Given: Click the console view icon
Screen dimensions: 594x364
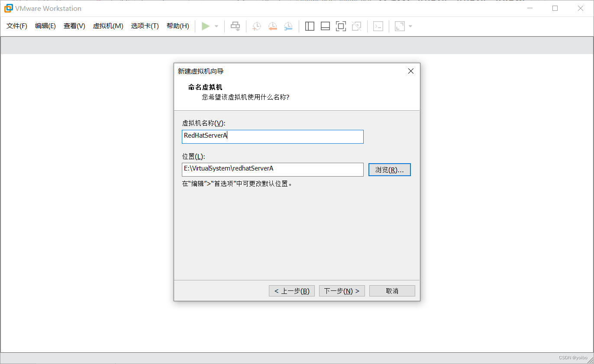Looking at the screenshot, I should (378, 26).
